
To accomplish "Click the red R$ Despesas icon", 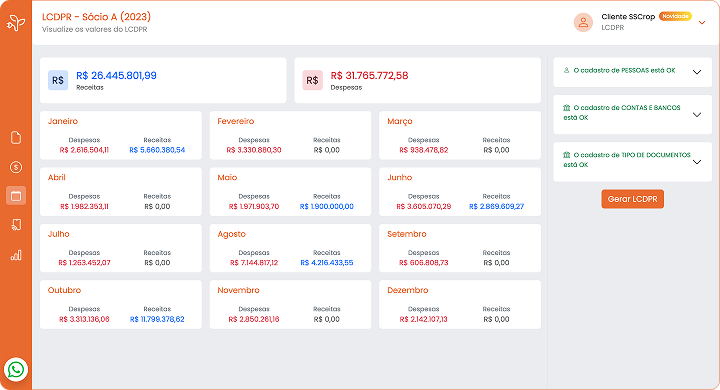I will 312,80.
